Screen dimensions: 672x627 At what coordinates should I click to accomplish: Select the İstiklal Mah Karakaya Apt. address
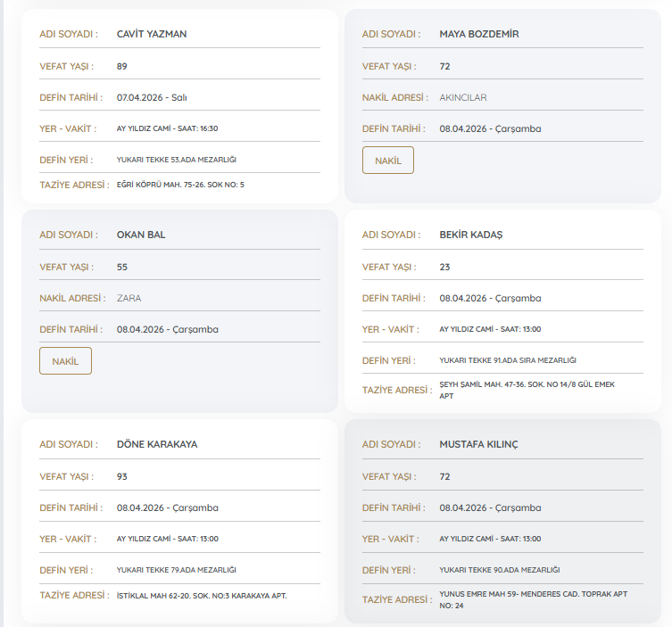tap(202, 595)
